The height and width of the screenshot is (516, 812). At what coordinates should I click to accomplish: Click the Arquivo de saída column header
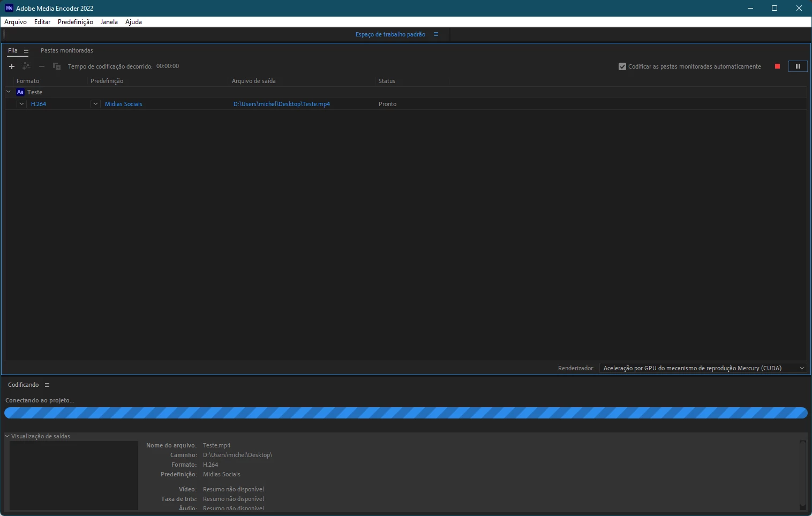pos(254,81)
